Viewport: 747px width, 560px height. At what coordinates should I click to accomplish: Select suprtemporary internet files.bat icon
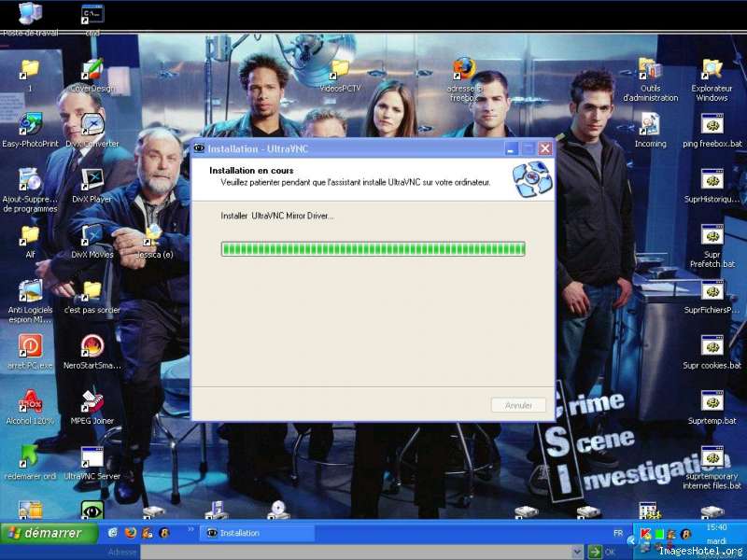[x=712, y=456]
